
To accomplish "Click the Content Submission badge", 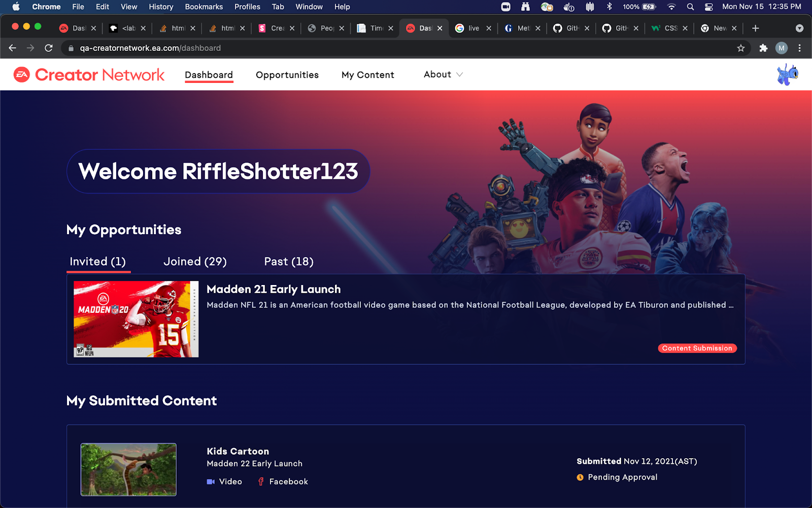I will tap(697, 348).
